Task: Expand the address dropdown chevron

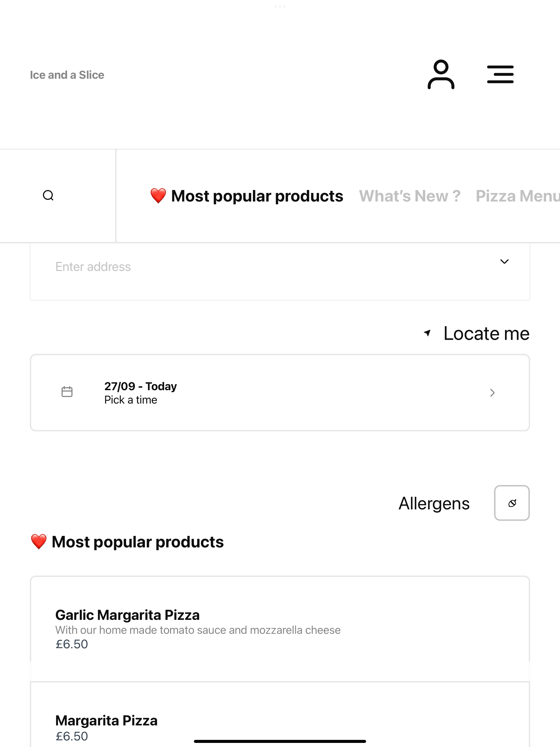Action: click(x=504, y=262)
